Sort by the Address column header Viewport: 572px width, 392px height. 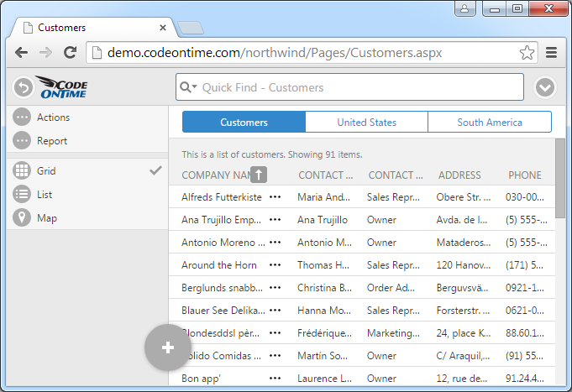click(459, 175)
